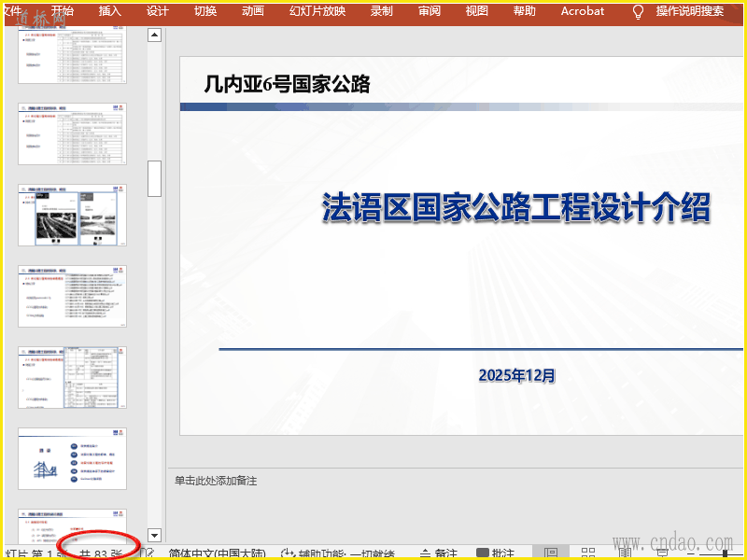
Task: Focus the 操作说明搜索 search field
Action: (x=690, y=10)
